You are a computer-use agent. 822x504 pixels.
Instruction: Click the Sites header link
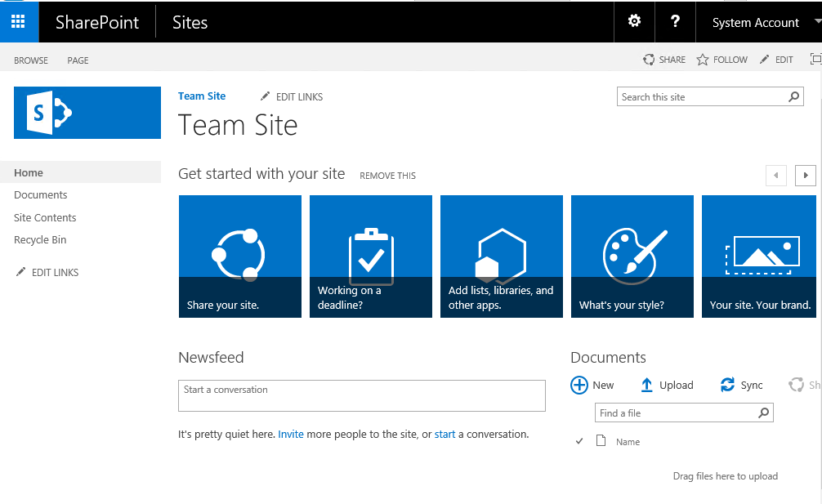(x=190, y=23)
